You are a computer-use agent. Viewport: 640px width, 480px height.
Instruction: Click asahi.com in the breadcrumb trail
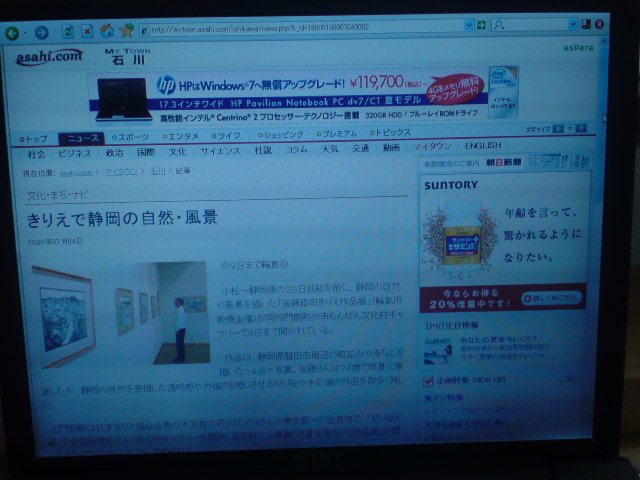77,173
